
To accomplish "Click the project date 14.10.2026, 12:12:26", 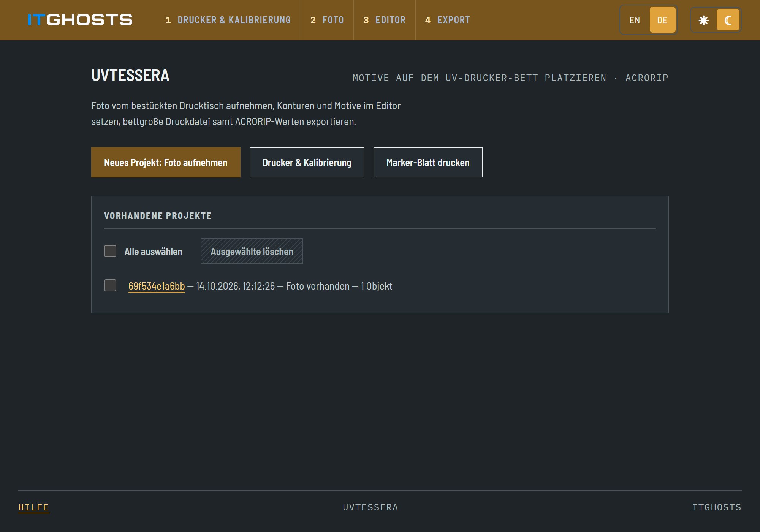I will click(235, 286).
